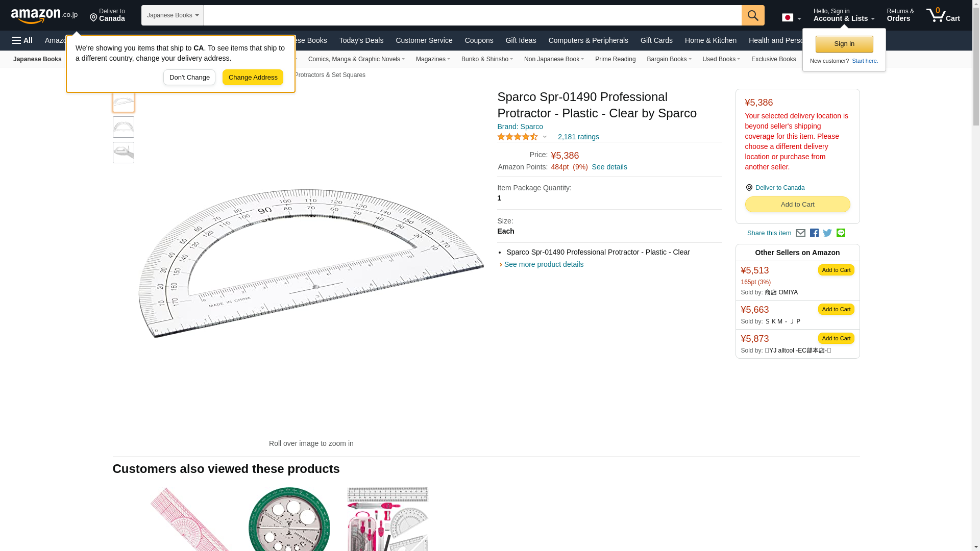
Task: Share this item on Twitter
Action: tap(827, 233)
